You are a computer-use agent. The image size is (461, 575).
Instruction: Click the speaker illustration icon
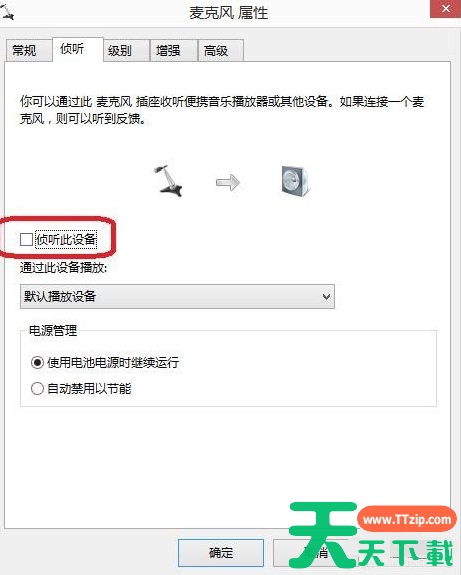pyautogui.click(x=296, y=181)
